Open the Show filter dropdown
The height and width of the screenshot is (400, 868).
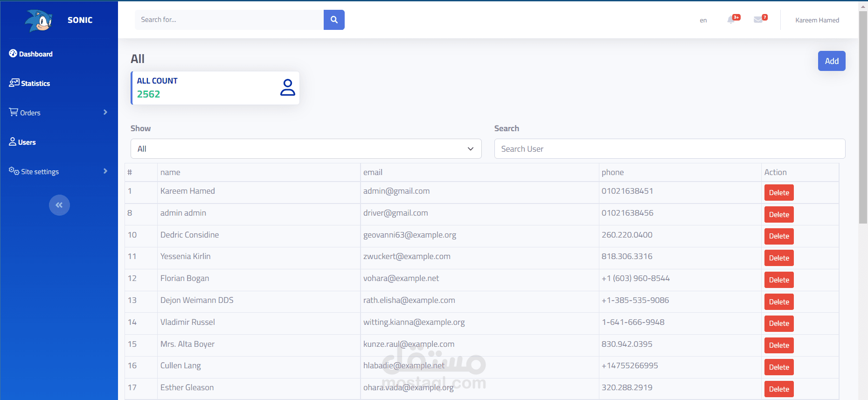click(306, 148)
